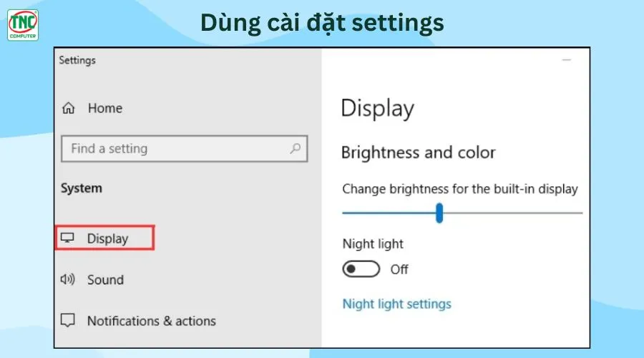Click the System section heading
Image resolution: width=644 pixels, height=358 pixels.
82,188
